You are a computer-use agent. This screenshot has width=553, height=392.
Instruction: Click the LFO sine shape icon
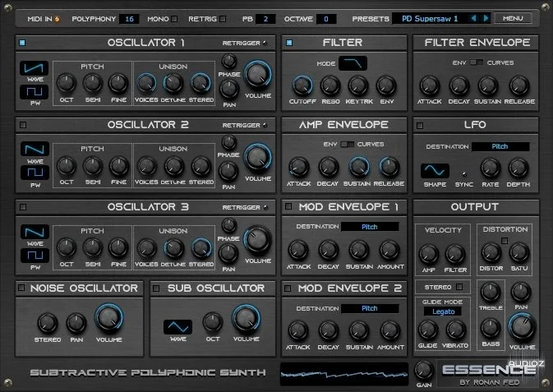[435, 171]
